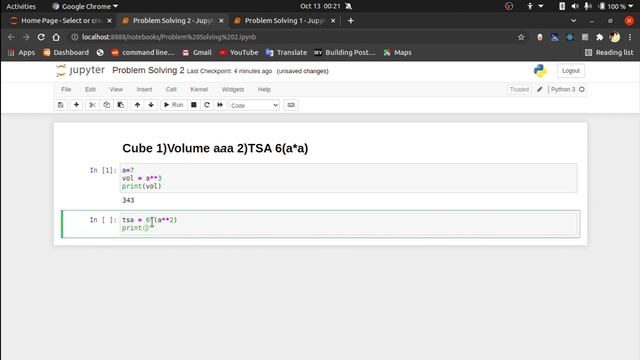Move selected cell down arrow
The height and width of the screenshot is (360, 640).
151,105
